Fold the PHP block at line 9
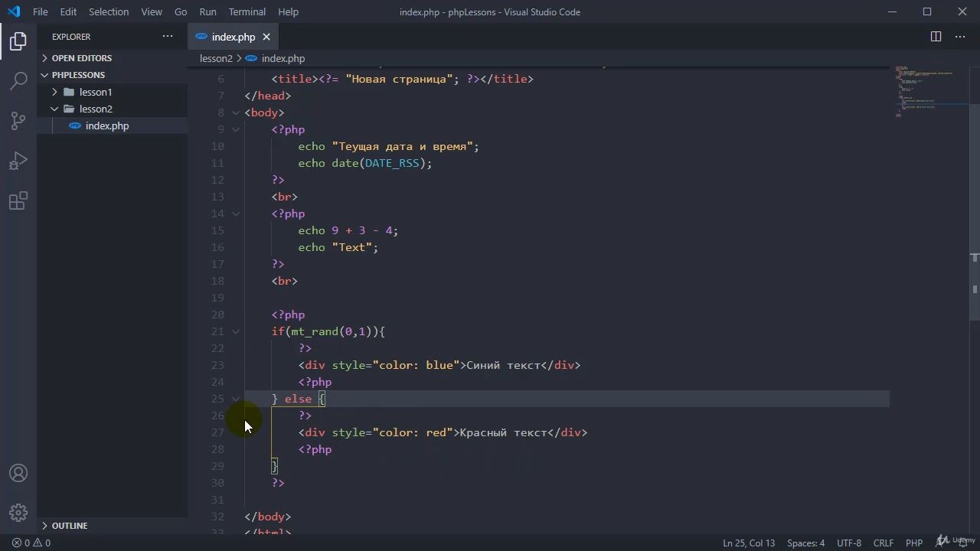The image size is (980, 551). click(x=236, y=129)
